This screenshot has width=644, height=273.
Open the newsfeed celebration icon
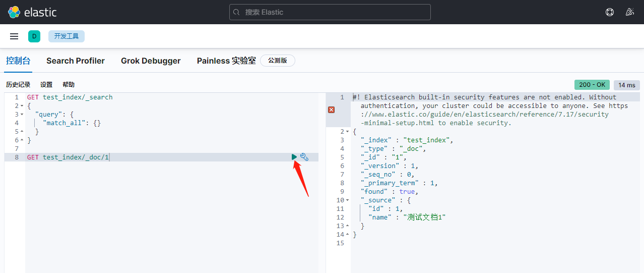(629, 12)
